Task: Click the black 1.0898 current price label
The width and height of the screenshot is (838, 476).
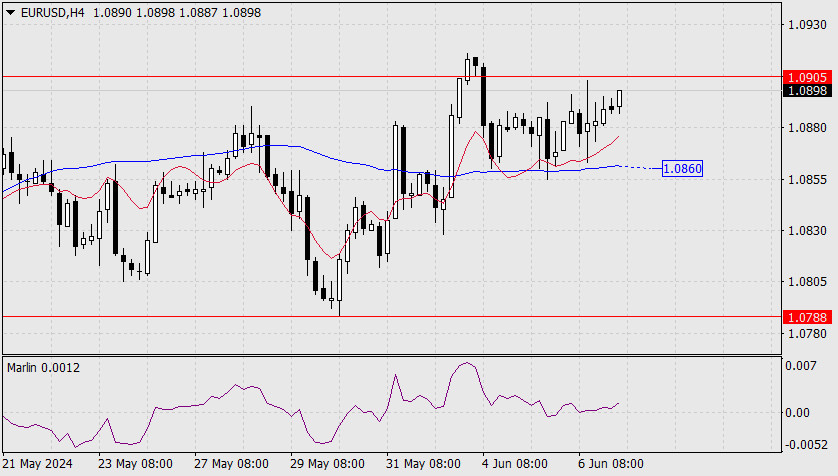Action: [x=807, y=91]
